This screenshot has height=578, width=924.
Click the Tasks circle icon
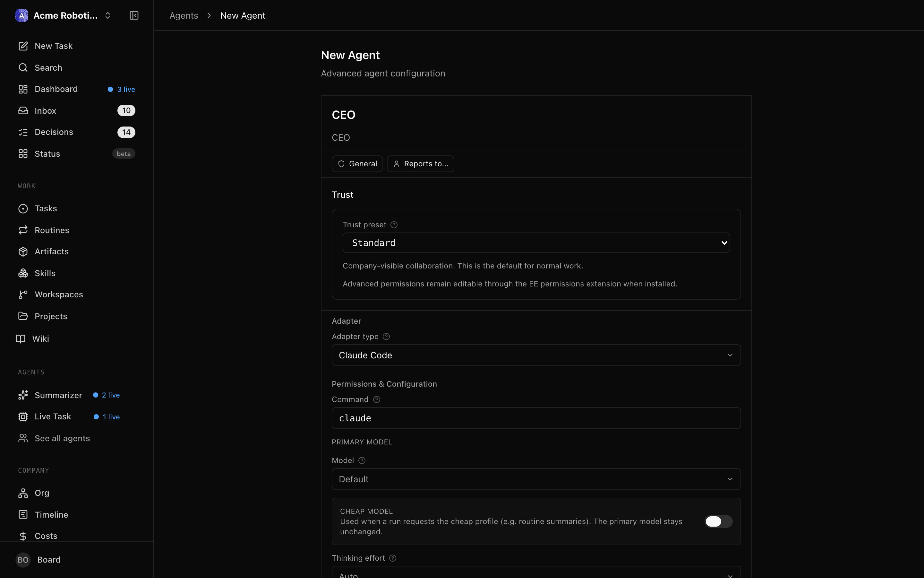tap(23, 208)
